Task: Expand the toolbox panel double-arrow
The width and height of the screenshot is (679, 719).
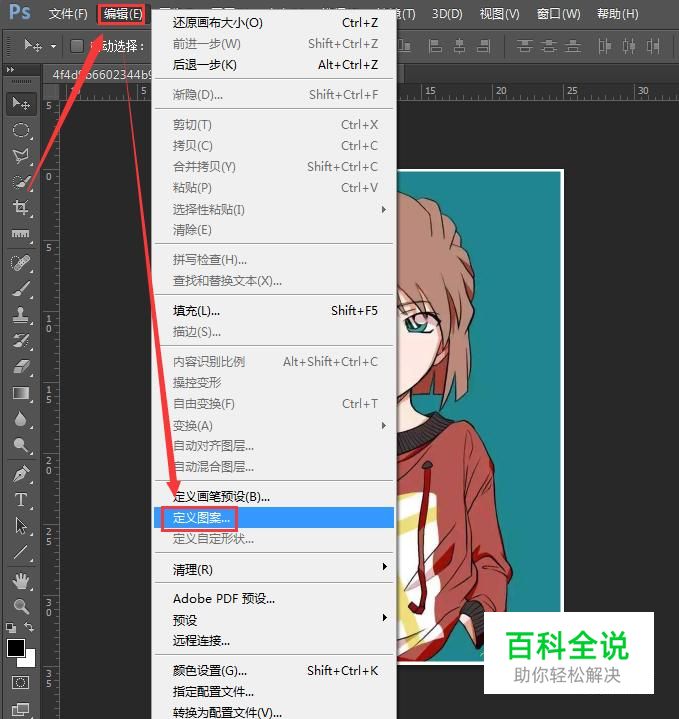Action: click(x=10, y=70)
